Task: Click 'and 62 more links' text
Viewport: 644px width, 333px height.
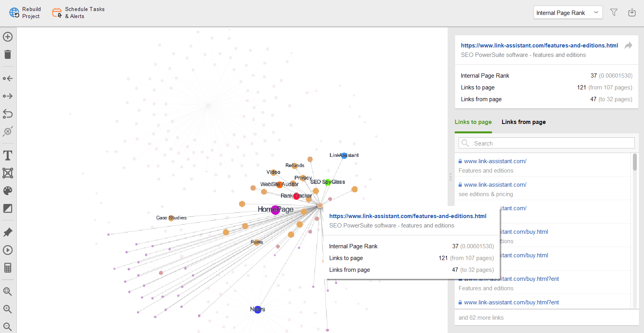Action: [481, 318]
